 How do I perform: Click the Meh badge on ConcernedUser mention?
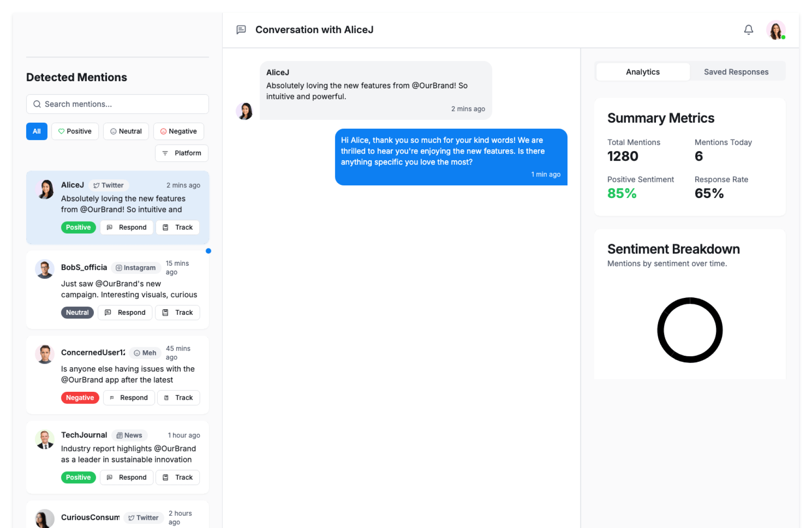(145, 353)
